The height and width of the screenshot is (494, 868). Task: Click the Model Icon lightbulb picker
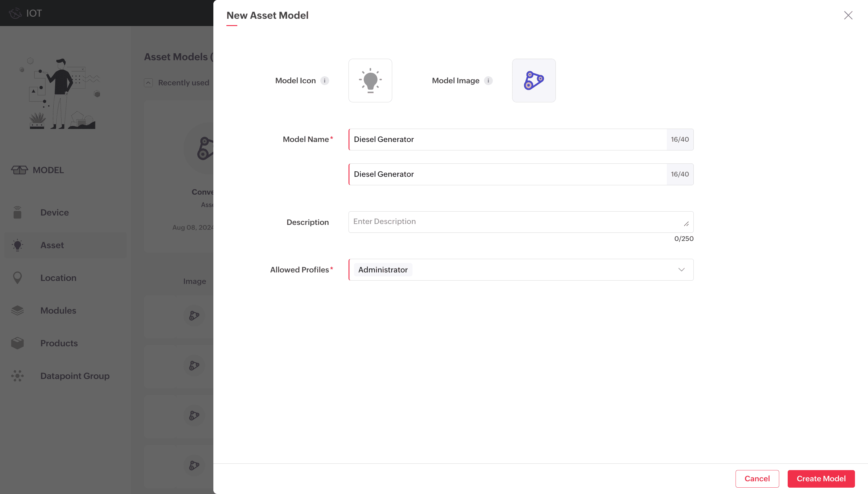click(370, 81)
